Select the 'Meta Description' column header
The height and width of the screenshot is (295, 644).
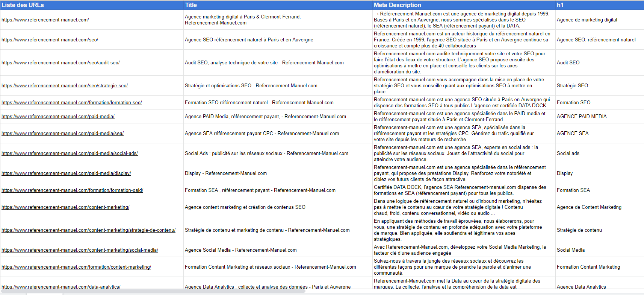pos(464,5)
